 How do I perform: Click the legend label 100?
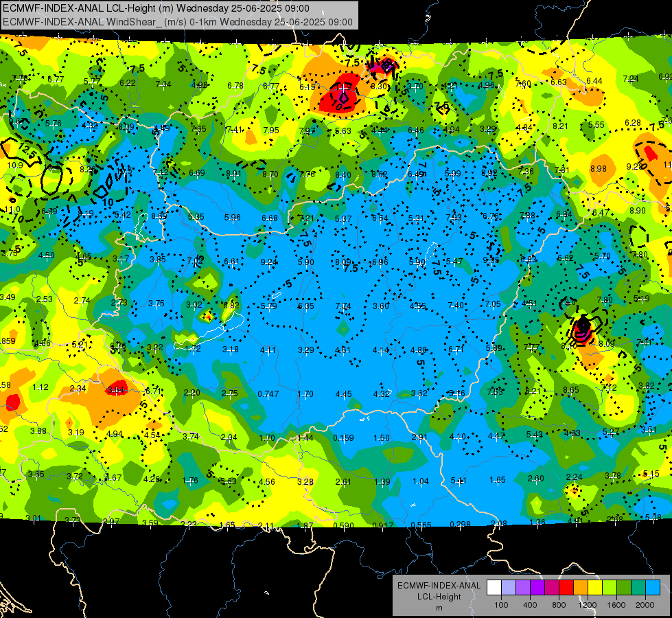pyautogui.click(x=501, y=605)
